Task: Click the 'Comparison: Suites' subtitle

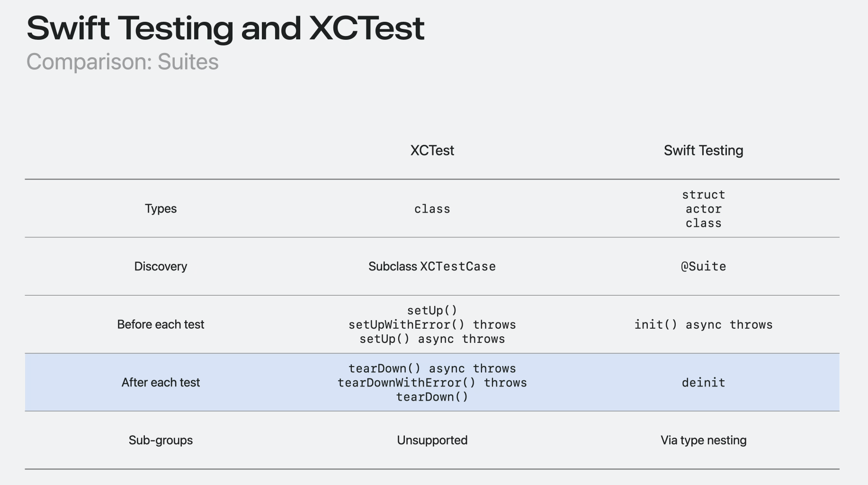Action: 122,62
